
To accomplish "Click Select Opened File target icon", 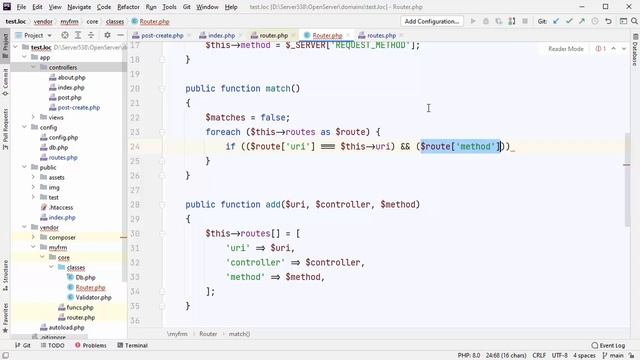I will pos(65,36).
